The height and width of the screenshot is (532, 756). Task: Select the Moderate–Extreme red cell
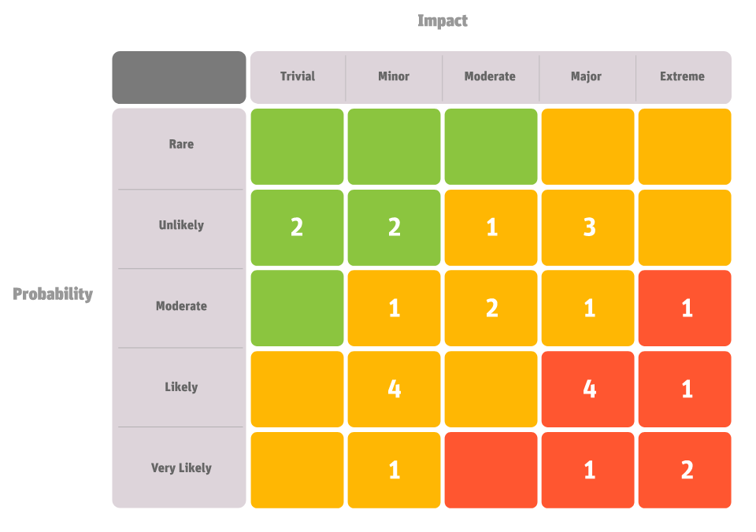pos(684,308)
